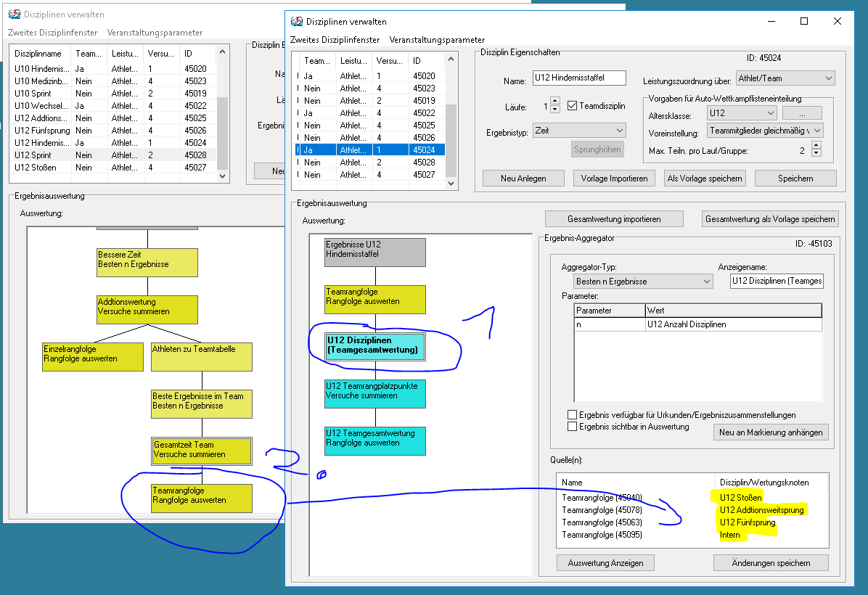Decrease Max. Teiln. pro Lauf/Gruppe value

pos(816,153)
